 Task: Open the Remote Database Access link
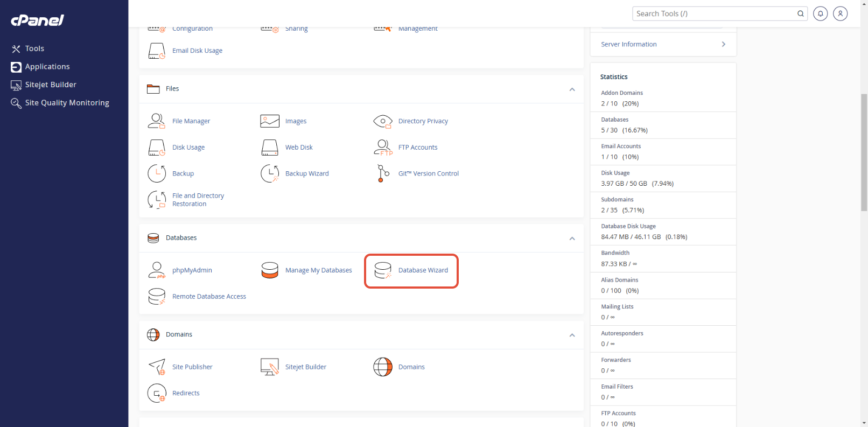coord(209,297)
